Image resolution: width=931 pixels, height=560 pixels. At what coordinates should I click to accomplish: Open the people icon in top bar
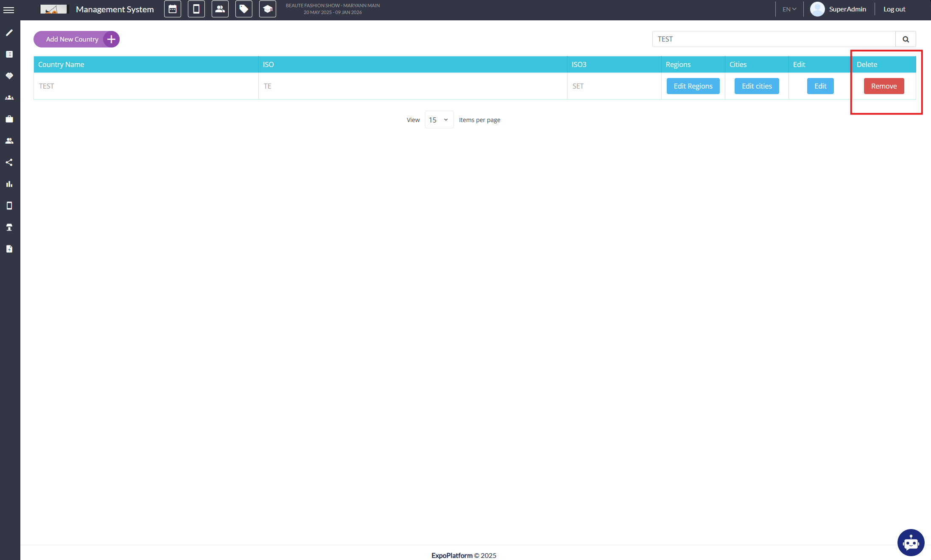pos(220,9)
